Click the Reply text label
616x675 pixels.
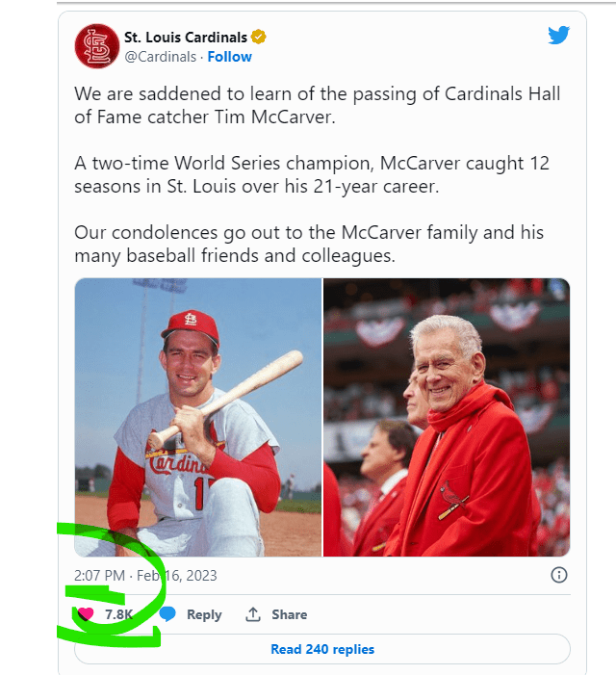pos(204,614)
